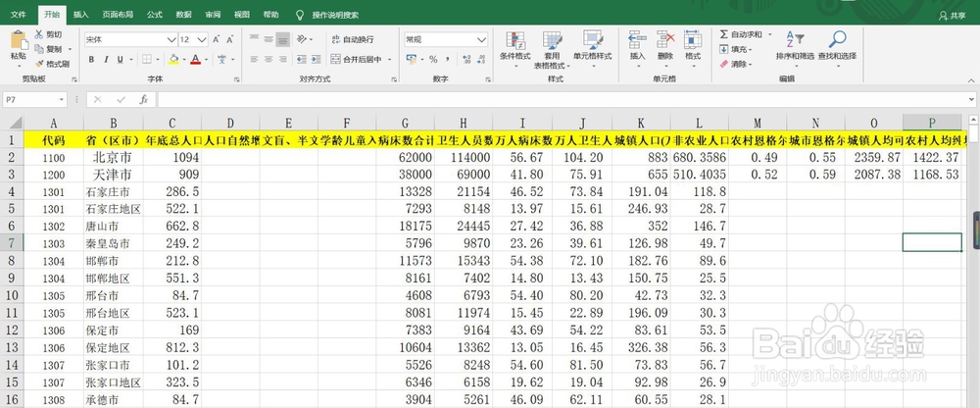Expand the Name Box P7 dropdown
The image size is (980, 408).
(x=61, y=99)
